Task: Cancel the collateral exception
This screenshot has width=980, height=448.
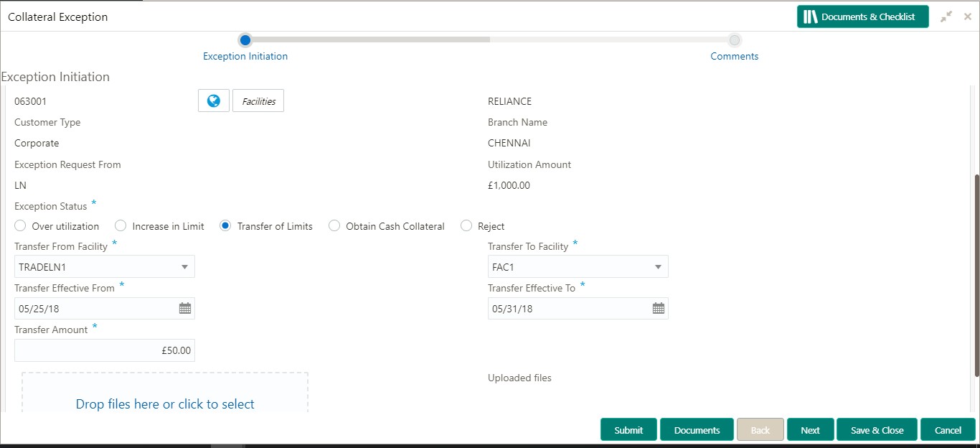Action: tap(948, 429)
